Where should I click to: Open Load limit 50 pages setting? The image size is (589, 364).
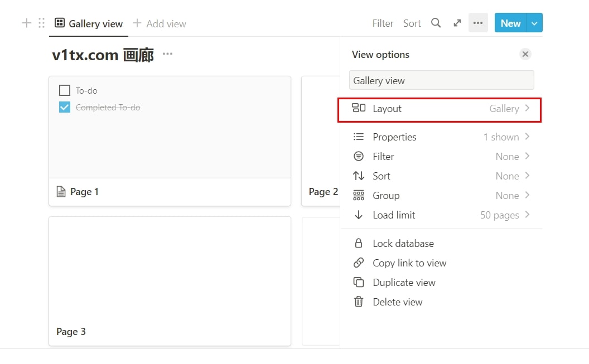[x=440, y=215]
